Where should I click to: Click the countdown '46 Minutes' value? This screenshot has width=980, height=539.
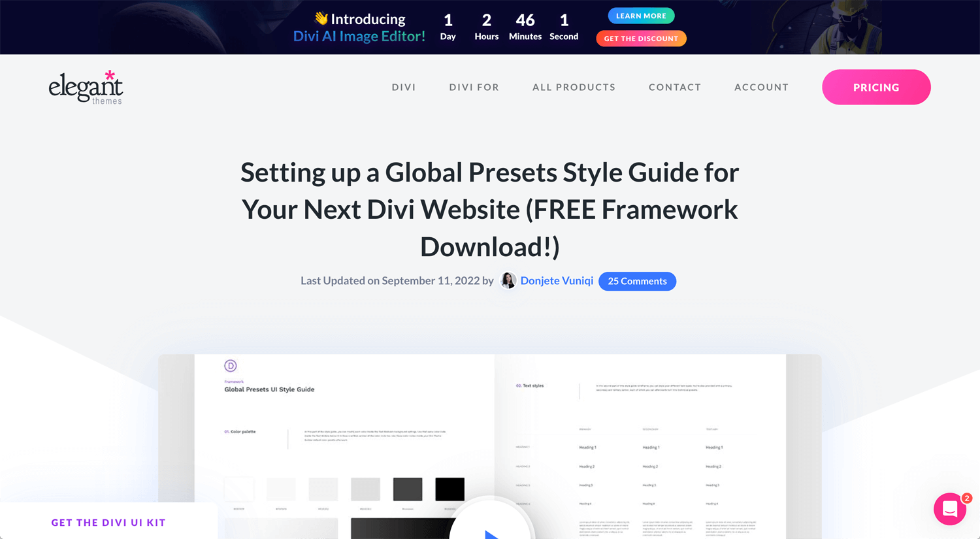click(x=525, y=27)
